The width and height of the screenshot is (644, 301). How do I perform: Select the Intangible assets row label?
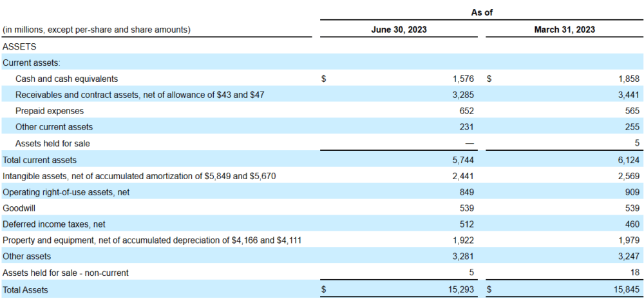pyautogui.click(x=139, y=176)
